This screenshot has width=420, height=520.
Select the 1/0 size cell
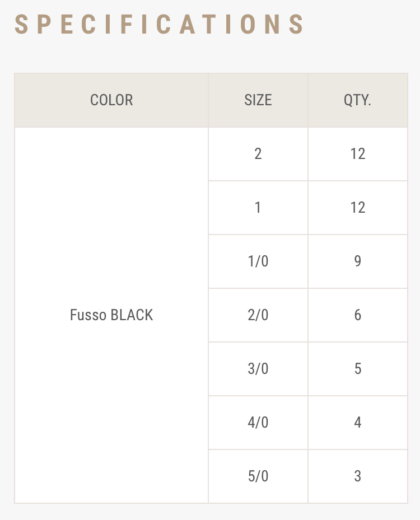click(258, 261)
